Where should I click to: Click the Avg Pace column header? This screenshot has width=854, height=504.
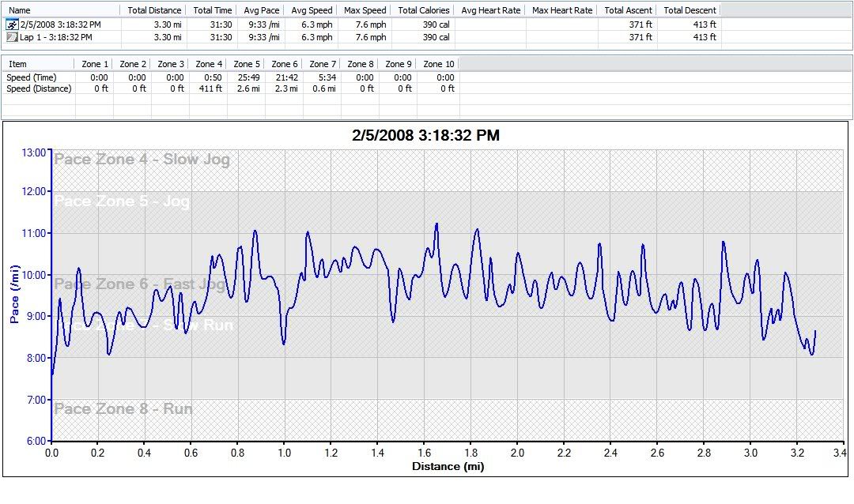click(x=262, y=10)
